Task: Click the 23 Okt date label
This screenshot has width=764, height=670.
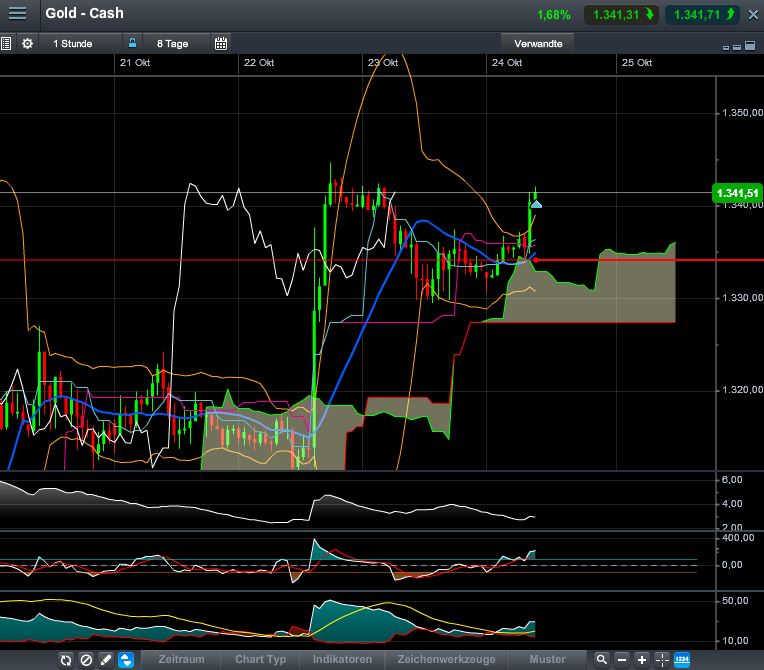Action: coord(383,62)
